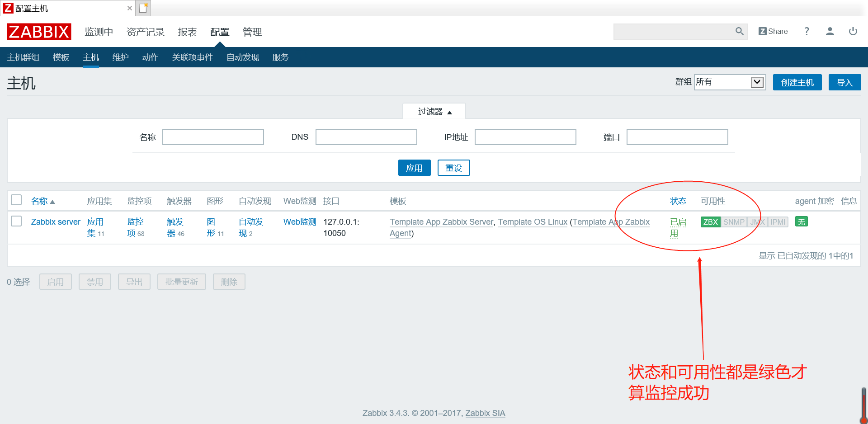Go to 动作 submenu
The height and width of the screenshot is (424, 868).
point(151,57)
